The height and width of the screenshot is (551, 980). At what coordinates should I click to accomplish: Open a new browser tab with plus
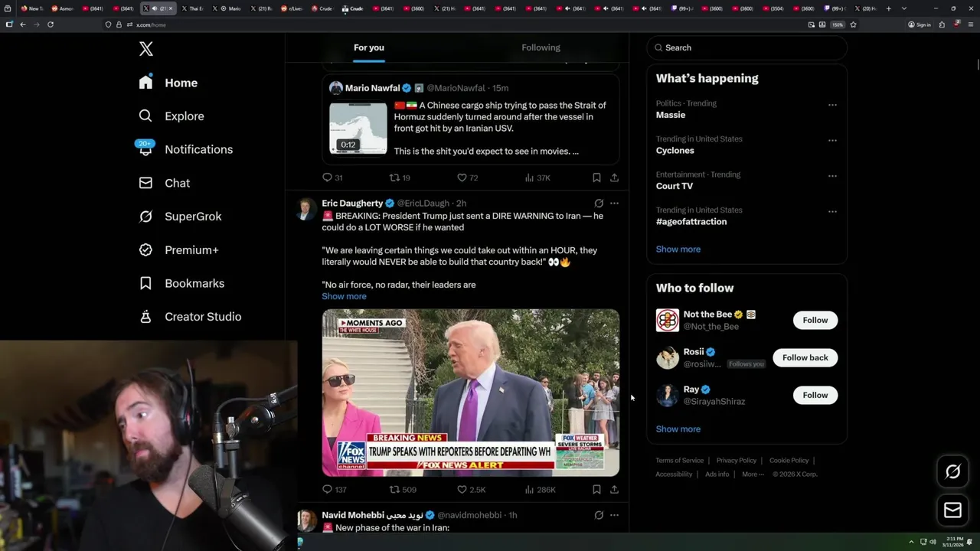click(888, 8)
